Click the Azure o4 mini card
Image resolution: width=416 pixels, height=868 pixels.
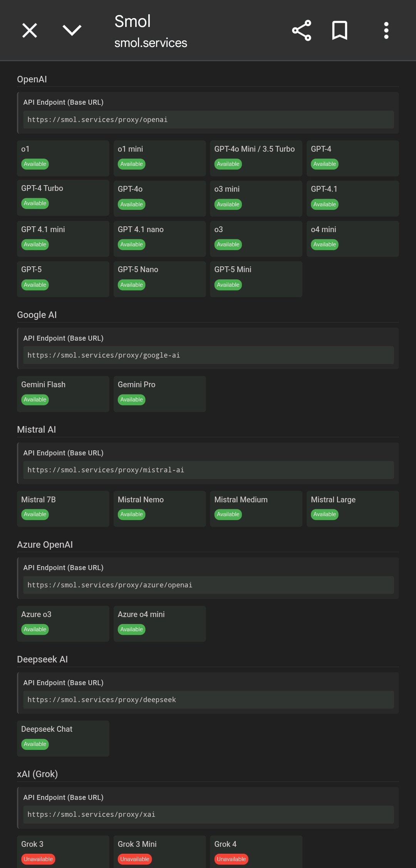click(x=159, y=624)
